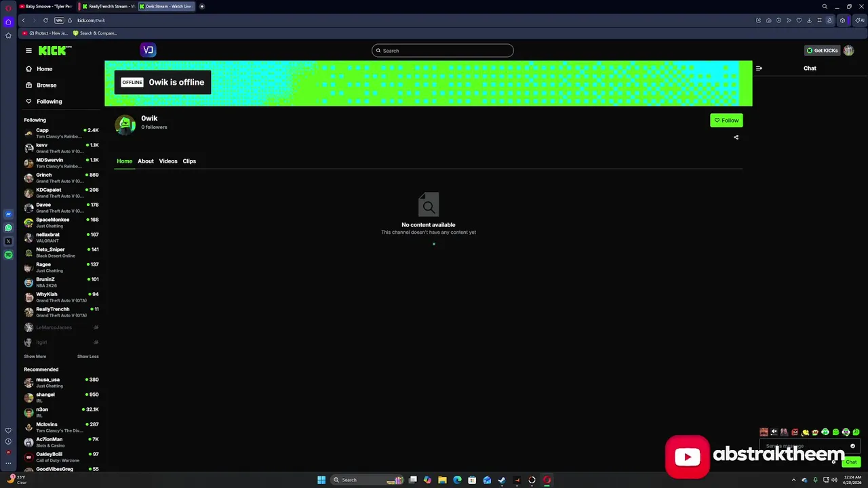
Task: Open Search & Compare bookmark
Action: 95,33
